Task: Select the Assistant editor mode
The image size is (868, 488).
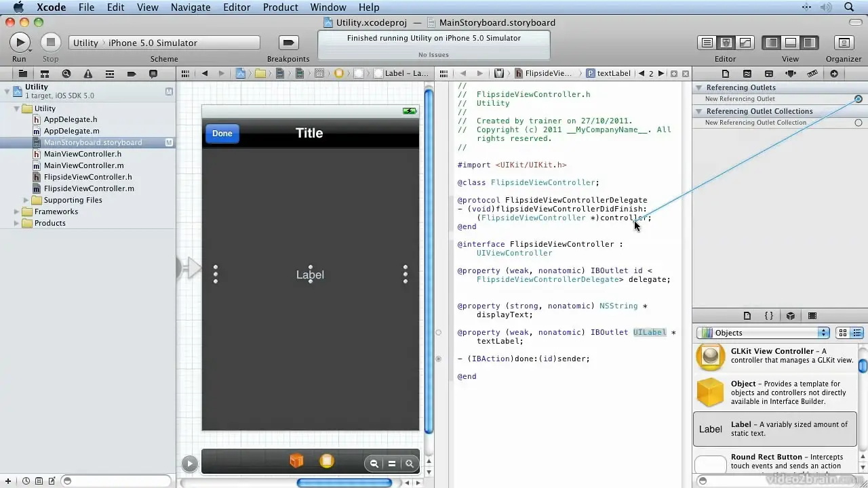Action: pyautogui.click(x=726, y=42)
